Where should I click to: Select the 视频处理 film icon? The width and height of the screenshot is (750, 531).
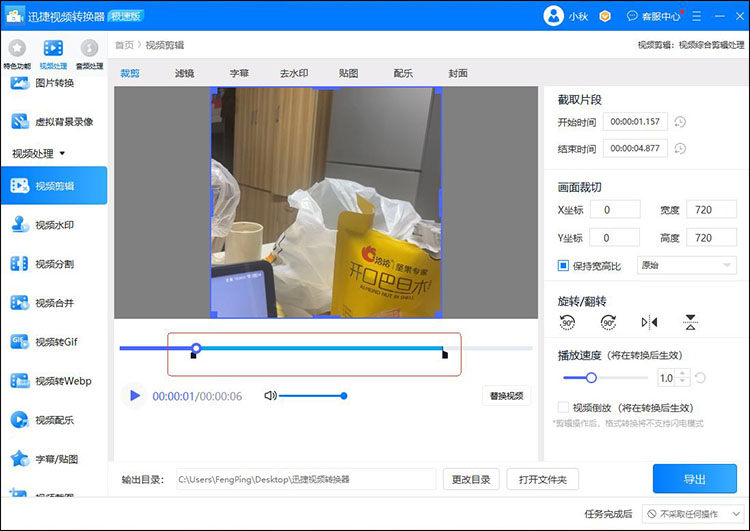point(53,48)
